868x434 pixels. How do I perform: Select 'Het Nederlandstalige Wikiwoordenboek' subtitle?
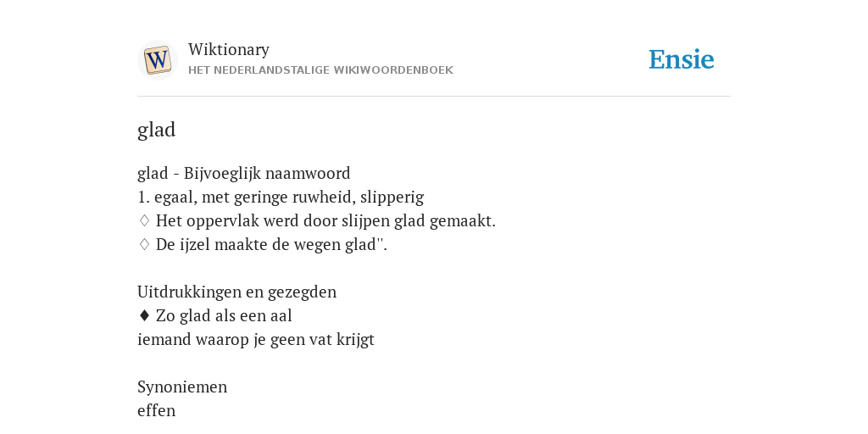[320, 70]
